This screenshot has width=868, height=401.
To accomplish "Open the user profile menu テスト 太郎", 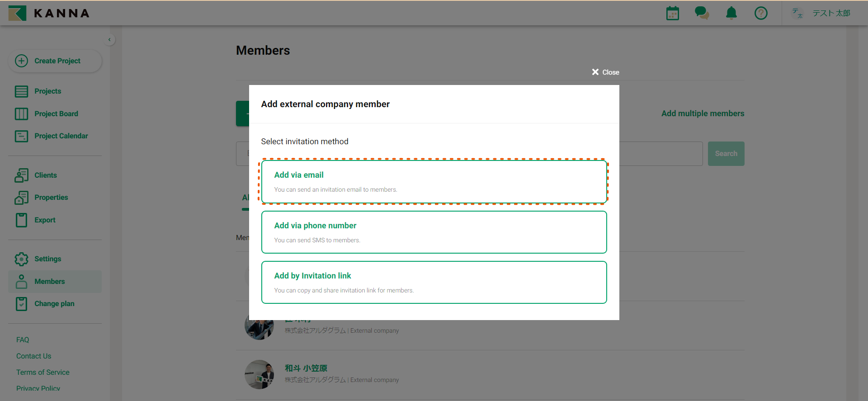I will point(821,13).
